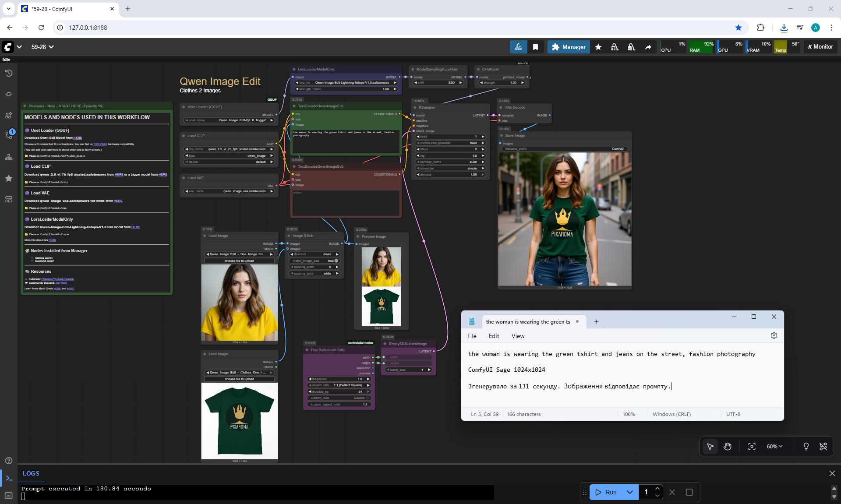Image resolution: width=841 pixels, height=504 pixels.
Task: Click choose file to upload for tshirt image
Action: 239,379
